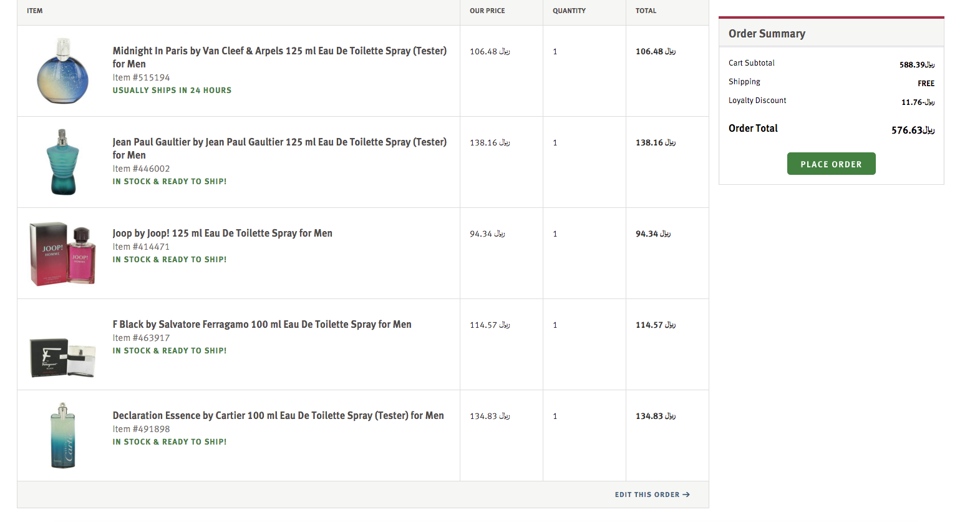Open the F Black by Salvatore Ferragamo title
980x522 pixels.
click(x=261, y=324)
